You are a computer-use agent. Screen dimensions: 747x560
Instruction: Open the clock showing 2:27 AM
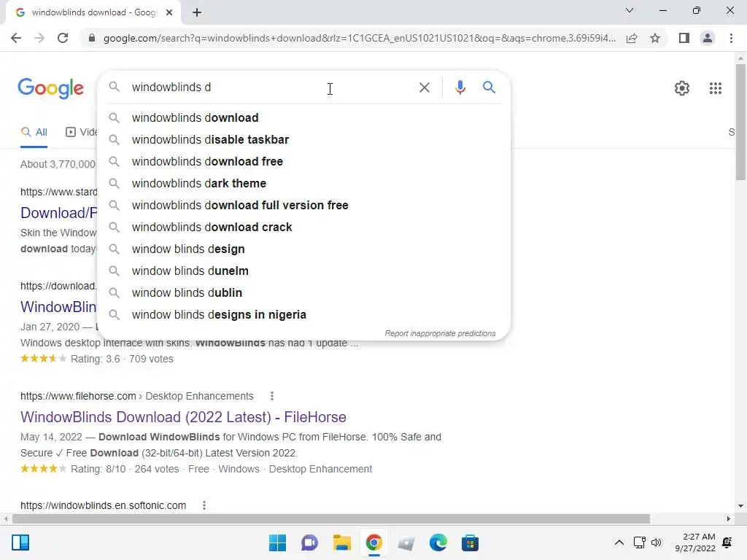click(695, 542)
